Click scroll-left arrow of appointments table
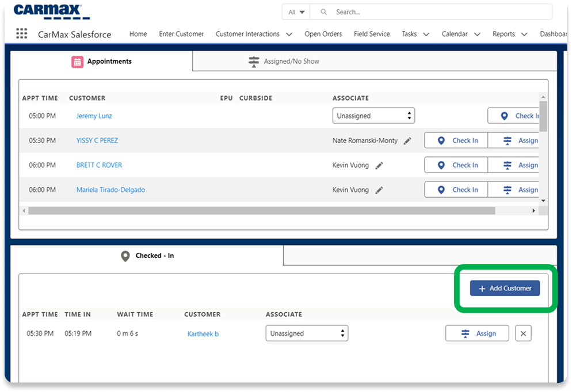The height and width of the screenshot is (392, 572). pos(24,211)
